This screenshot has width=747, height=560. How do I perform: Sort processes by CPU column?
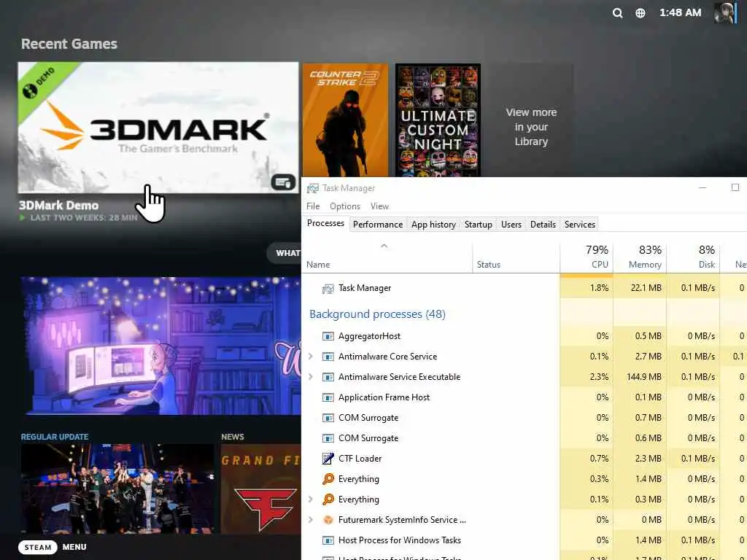587,257
